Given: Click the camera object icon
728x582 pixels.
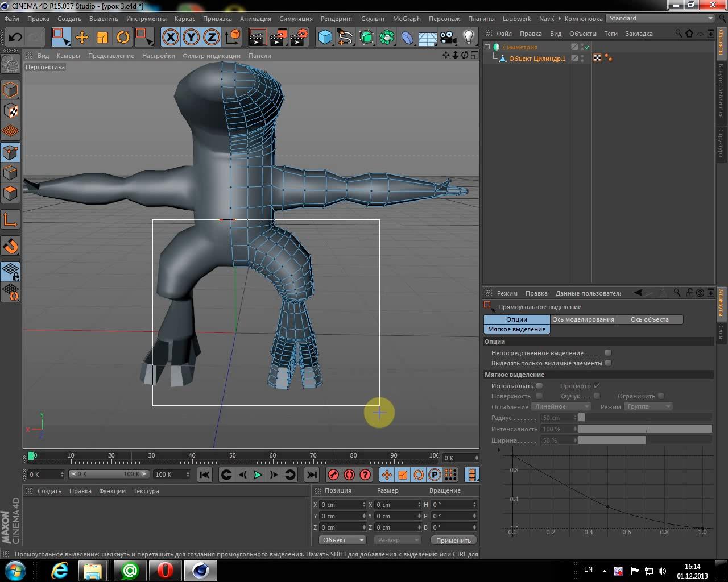Looking at the screenshot, I should pos(448,38).
